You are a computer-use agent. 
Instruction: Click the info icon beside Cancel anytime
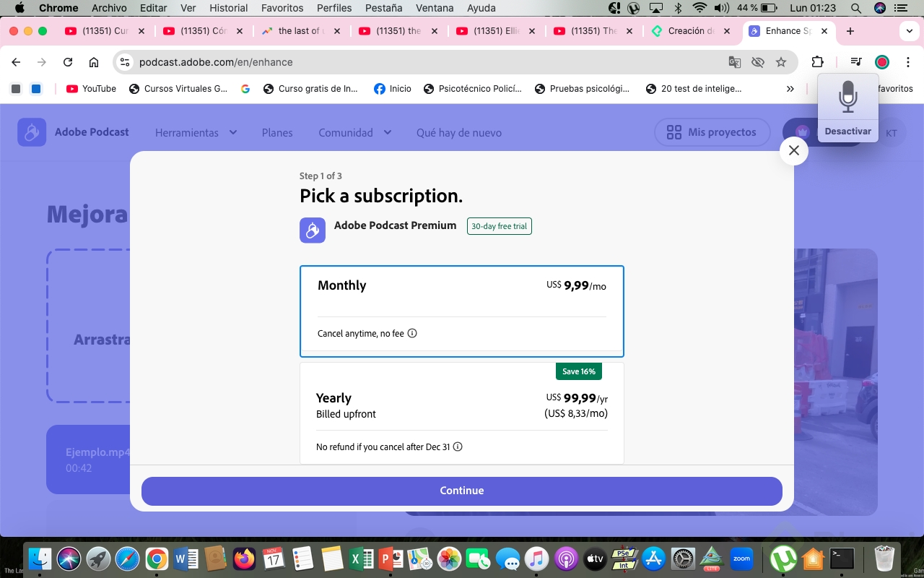coord(412,333)
